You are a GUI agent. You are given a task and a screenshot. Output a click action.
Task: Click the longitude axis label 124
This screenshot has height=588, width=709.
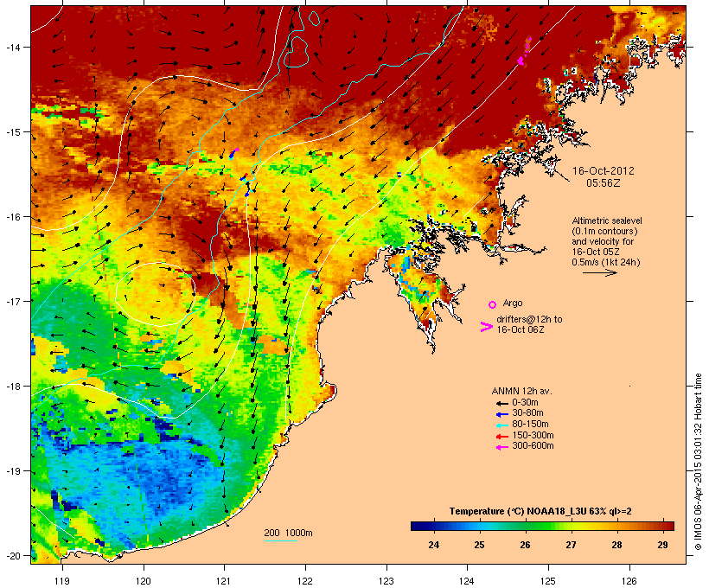[467, 581]
